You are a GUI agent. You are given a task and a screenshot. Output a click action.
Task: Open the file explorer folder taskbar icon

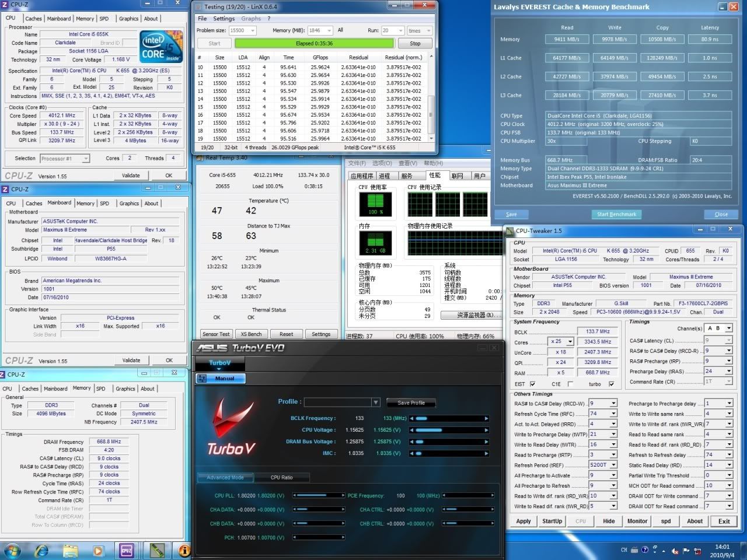point(70,549)
